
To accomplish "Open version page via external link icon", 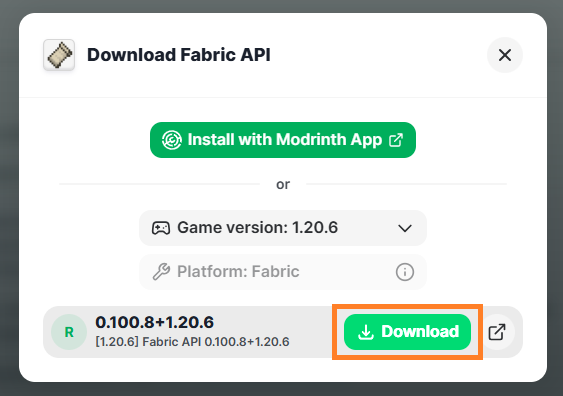I will [497, 332].
